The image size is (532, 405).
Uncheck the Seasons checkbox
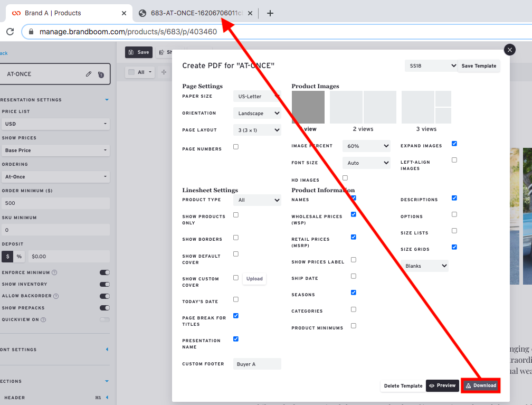coord(354,293)
